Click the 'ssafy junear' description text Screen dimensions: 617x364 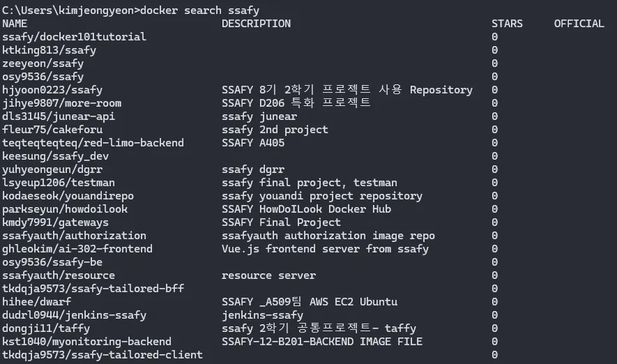(x=259, y=116)
